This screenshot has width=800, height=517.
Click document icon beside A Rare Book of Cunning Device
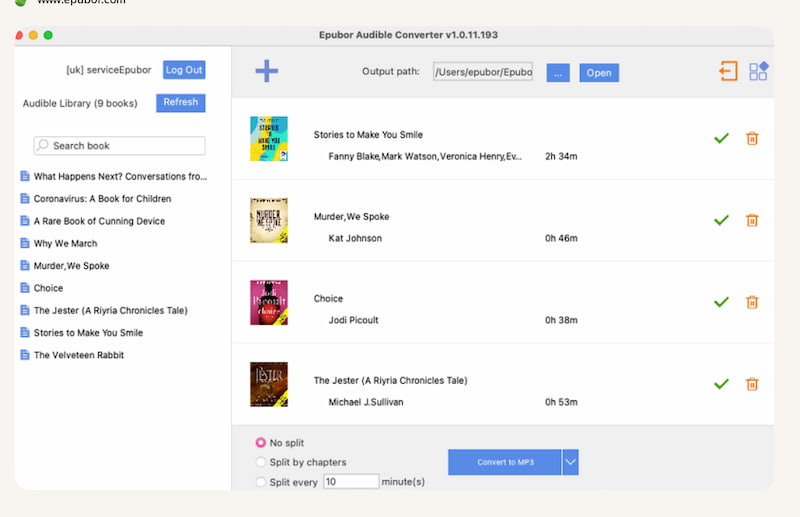click(24, 220)
